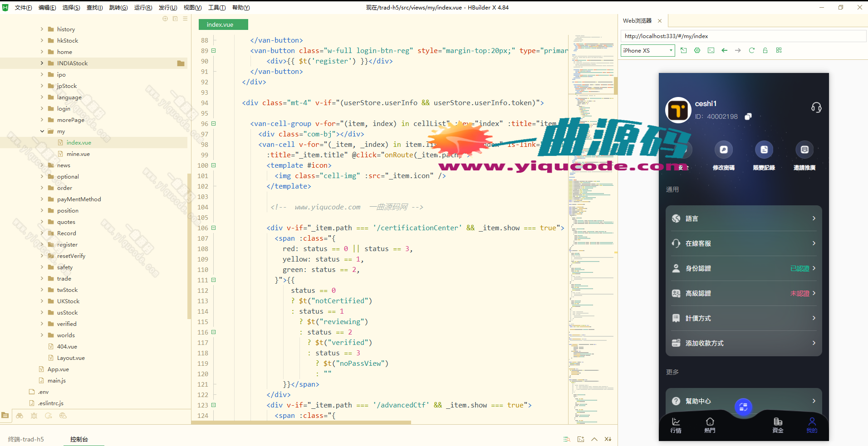Image resolution: width=868 pixels, height=446 pixels.
Task: Toggle the lock icon in browser toolbar
Action: click(765, 50)
